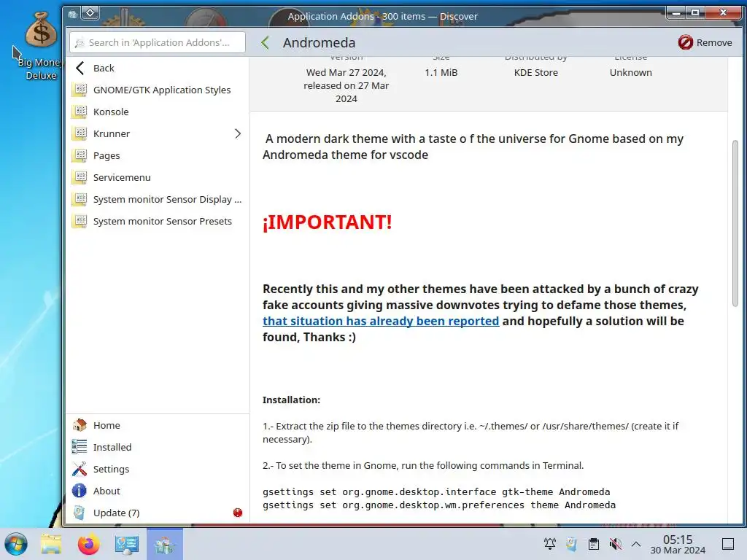This screenshot has width=747, height=560.
Task: Click the Remove button label
Action: pos(714,42)
